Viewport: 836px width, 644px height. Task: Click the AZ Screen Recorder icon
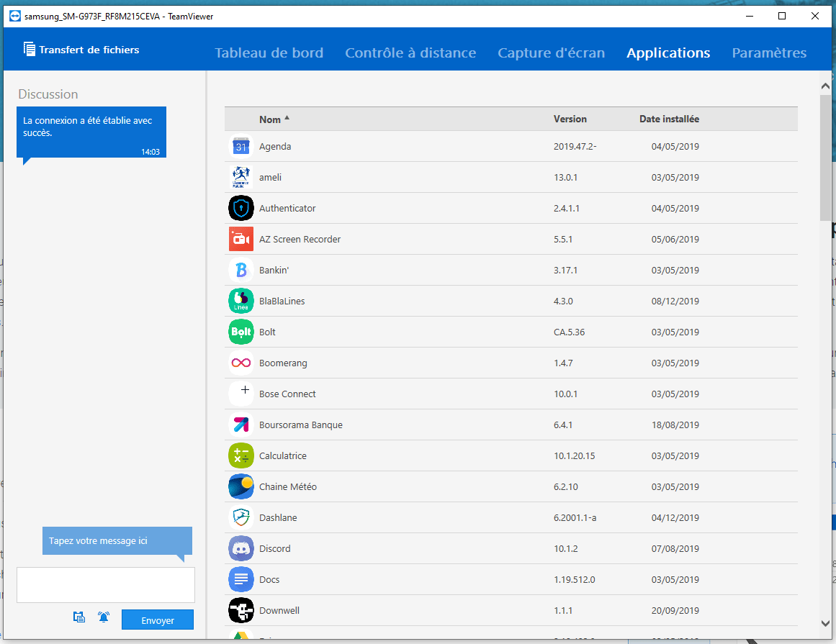[x=241, y=239]
